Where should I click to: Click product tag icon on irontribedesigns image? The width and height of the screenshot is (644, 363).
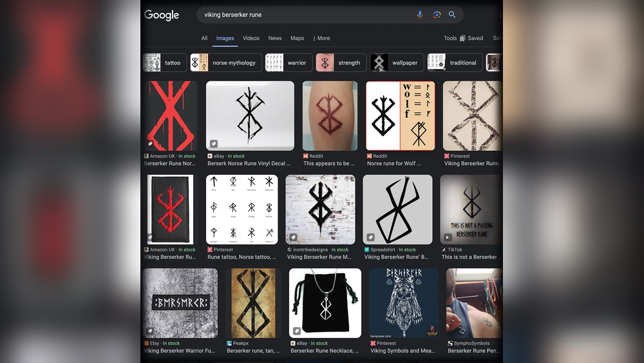pyautogui.click(x=293, y=237)
